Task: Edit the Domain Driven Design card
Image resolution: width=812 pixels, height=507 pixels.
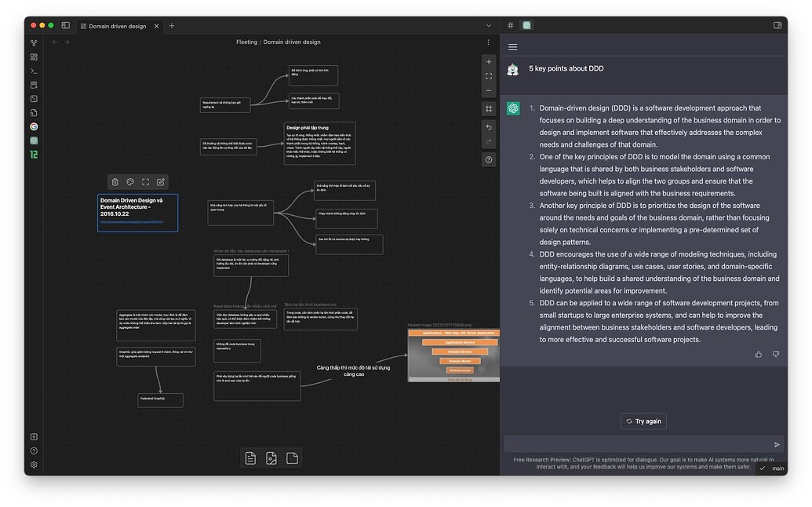Action: (161, 181)
